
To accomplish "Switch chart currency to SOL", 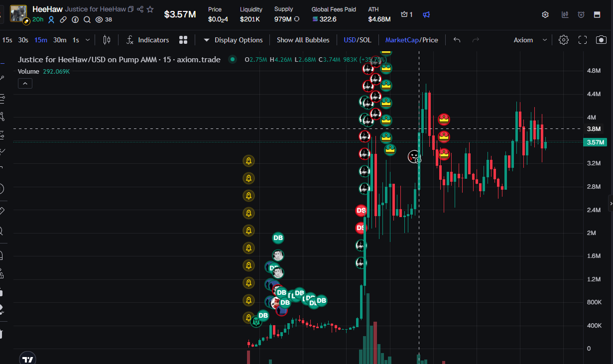I will point(366,40).
